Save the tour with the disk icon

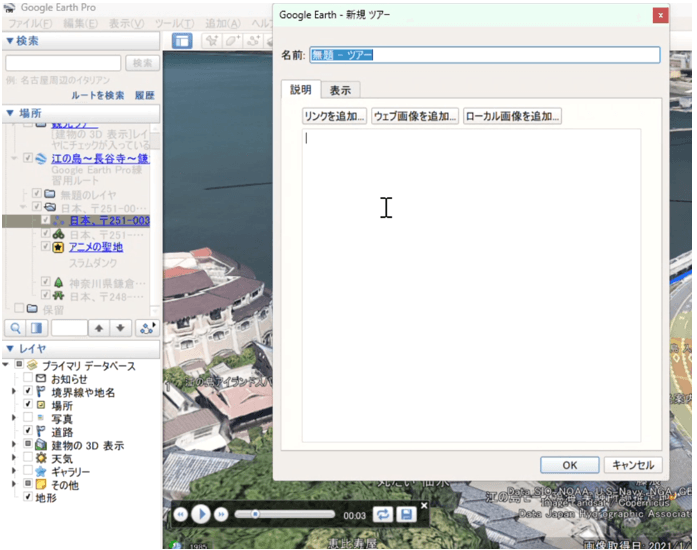pos(406,514)
